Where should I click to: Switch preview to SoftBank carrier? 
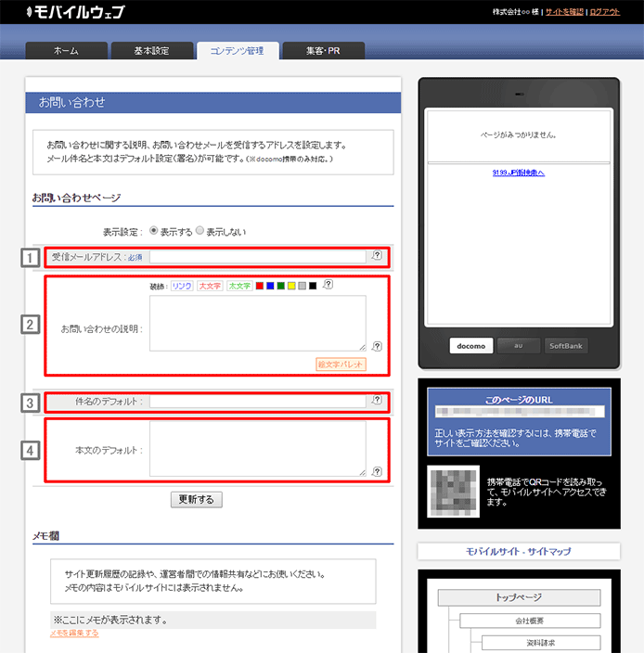coord(565,345)
